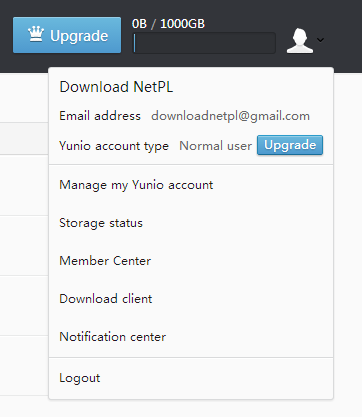This screenshot has height=417, width=362.
Task: Click the storage usage progress bar
Action: (x=205, y=43)
